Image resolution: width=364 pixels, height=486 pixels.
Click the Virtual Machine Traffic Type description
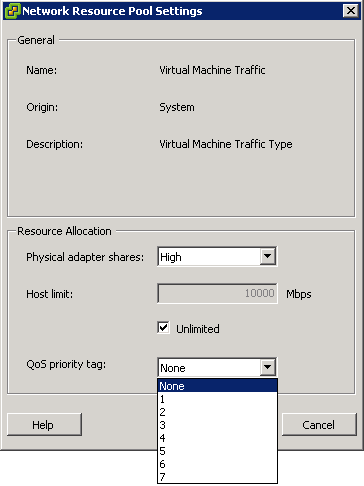[226, 144]
